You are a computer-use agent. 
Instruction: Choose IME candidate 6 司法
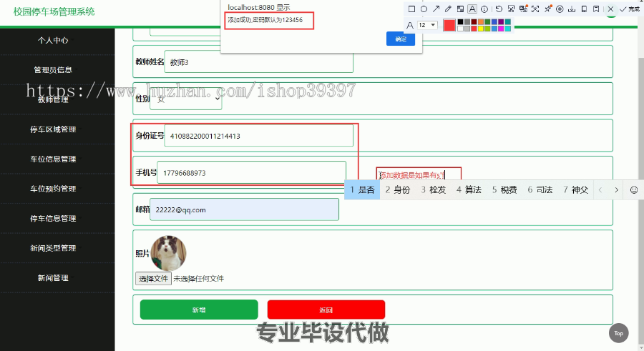coord(540,189)
